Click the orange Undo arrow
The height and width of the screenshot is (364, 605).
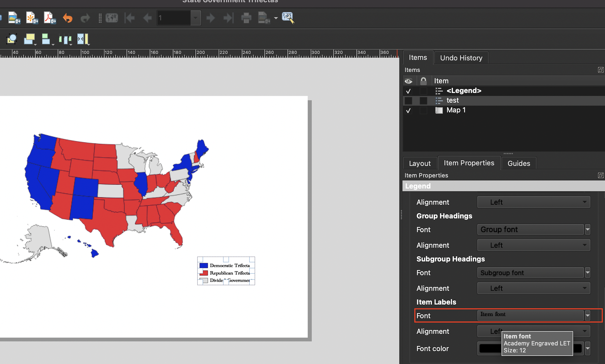point(68,18)
